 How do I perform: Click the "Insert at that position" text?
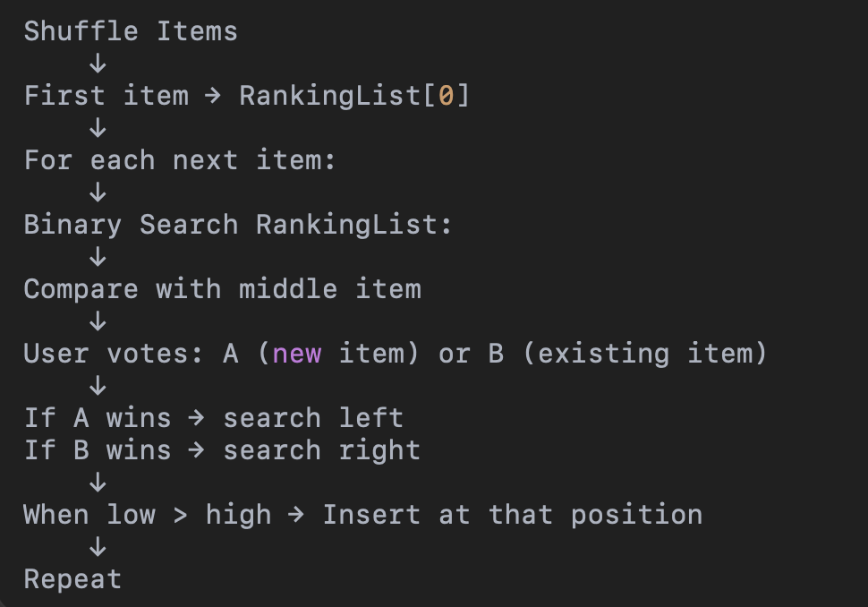click(513, 515)
